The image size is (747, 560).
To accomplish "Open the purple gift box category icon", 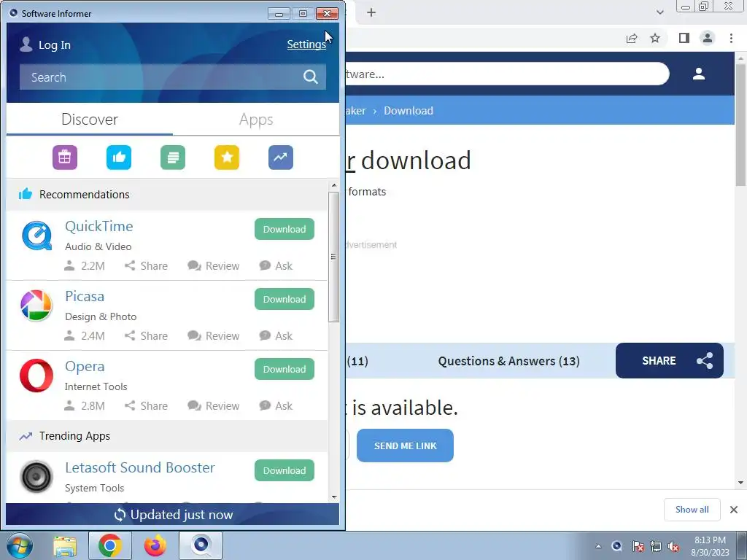I will [65, 157].
